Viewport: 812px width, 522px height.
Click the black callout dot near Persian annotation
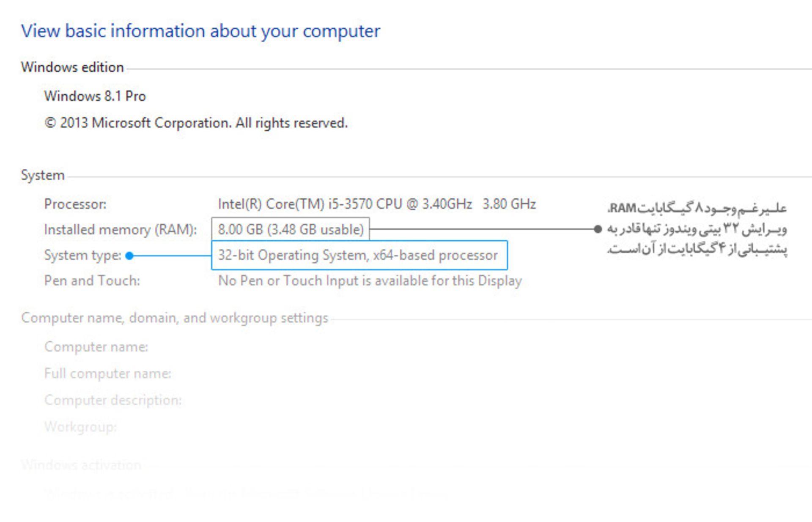click(598, 229)
